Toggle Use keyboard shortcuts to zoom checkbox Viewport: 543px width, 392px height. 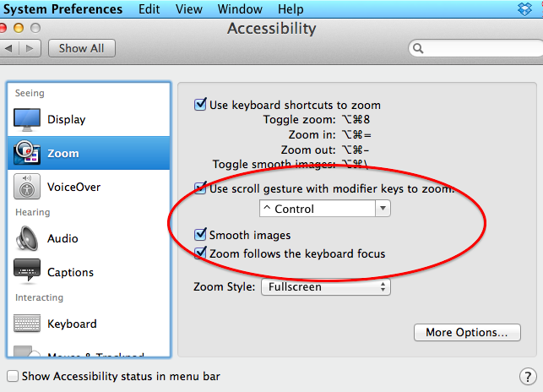[200, 104]
